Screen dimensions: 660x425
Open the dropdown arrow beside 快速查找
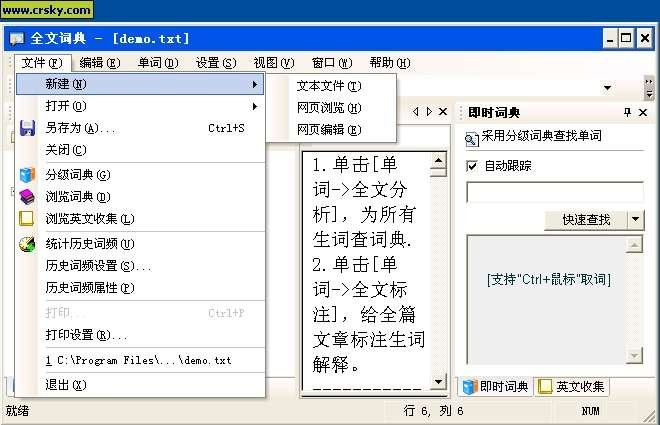[636, 219]
